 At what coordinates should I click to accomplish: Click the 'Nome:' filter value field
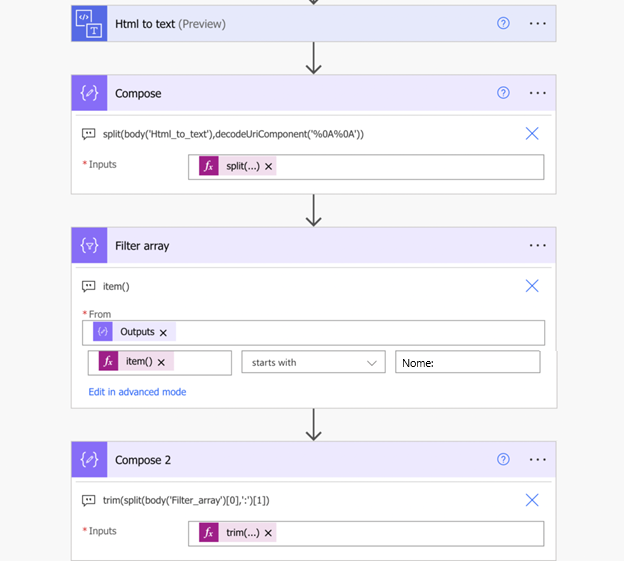click(467, 362)
